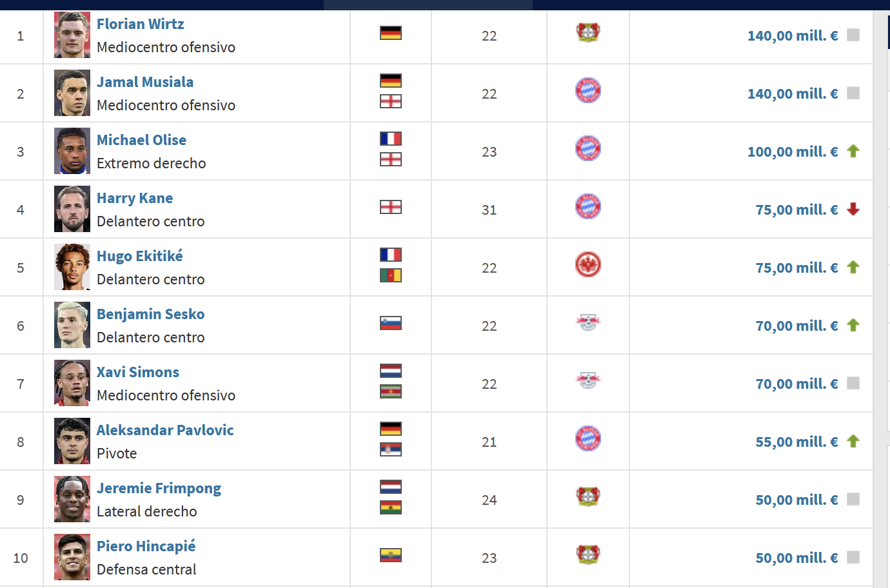Click Bayer Leverkusen crest in Florian Wirtz row
This screenshot has width=890, height=588.
coord(588,32)
